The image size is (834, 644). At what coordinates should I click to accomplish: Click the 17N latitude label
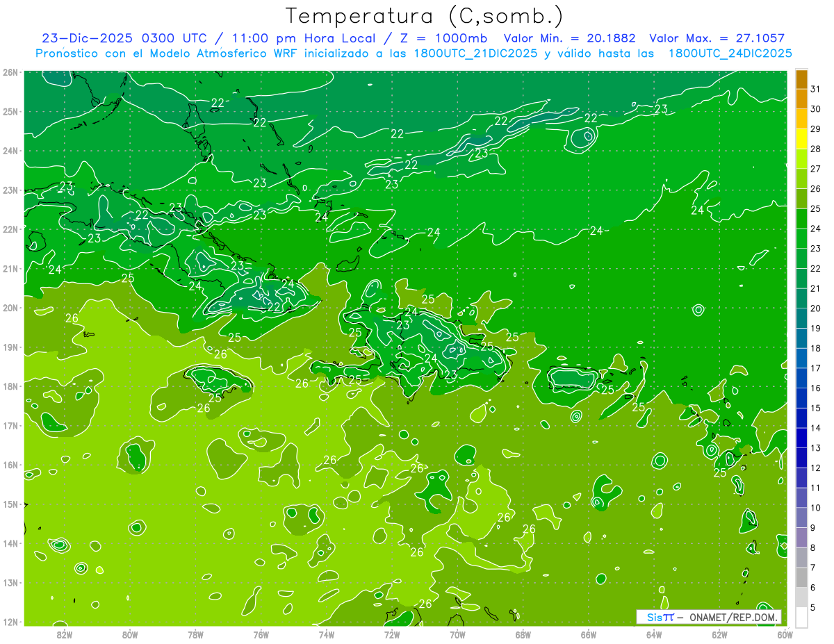point(10,426)
